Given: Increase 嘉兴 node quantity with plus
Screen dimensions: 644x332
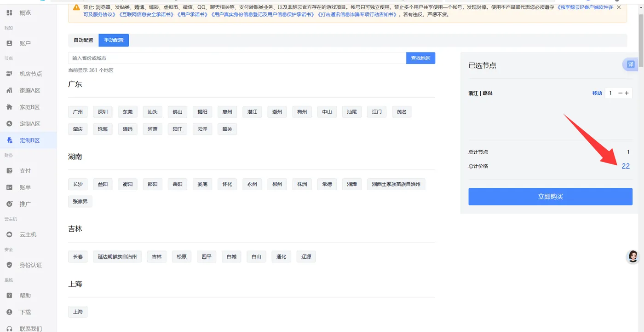Looking at the screenshot, I should (627, 93).
